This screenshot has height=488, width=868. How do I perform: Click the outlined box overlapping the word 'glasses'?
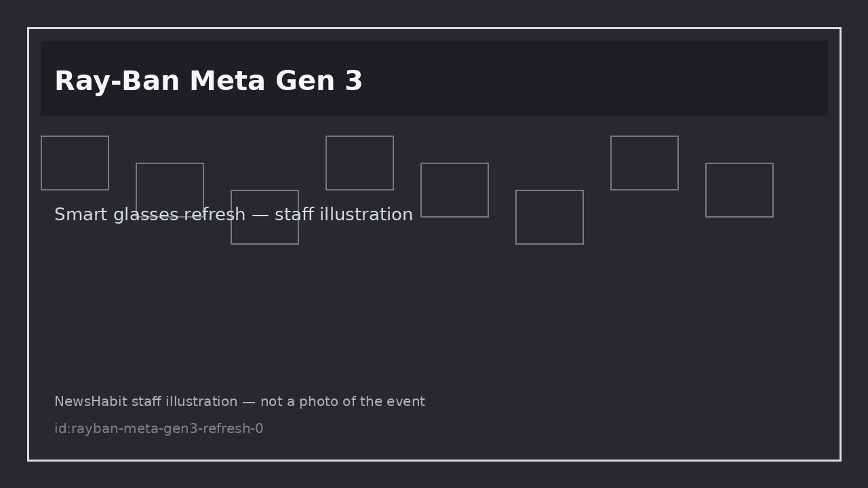(170, 190)
